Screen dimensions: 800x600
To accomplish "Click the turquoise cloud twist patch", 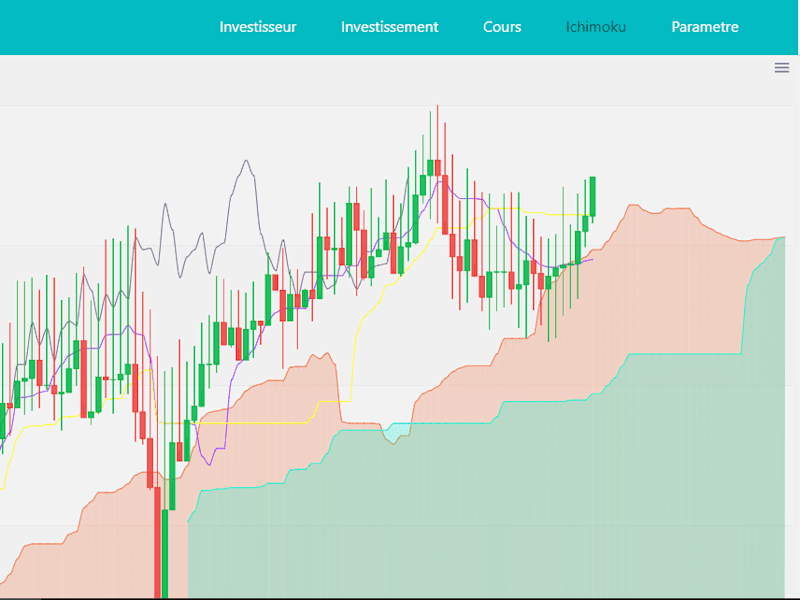I will click(396, 432).
